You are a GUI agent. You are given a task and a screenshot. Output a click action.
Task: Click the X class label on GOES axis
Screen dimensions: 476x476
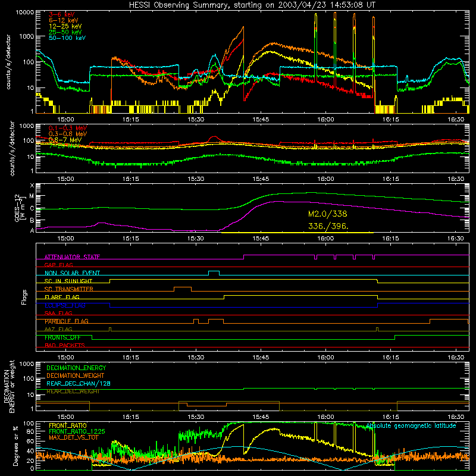click(x=32, y=186)
